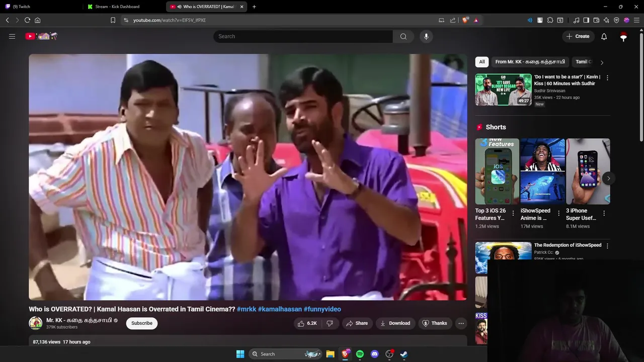This screenshot has height=362, width=644.
Task: Subscribe to Mr. KK channel
Action: (142, 323)
